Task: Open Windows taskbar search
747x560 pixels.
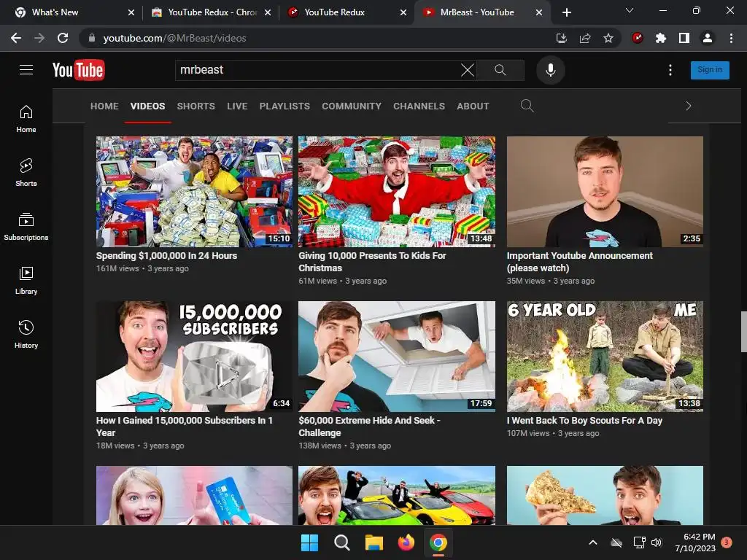Action: coord(341,542)
